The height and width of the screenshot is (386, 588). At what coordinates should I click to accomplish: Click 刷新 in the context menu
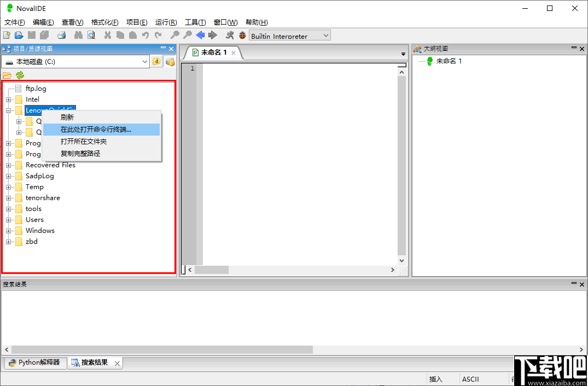(x=67, y=117)
